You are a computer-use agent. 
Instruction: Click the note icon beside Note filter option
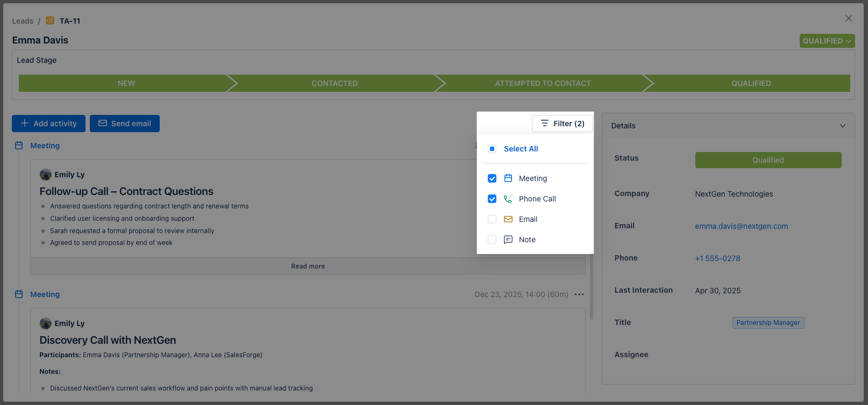(508, 240)
